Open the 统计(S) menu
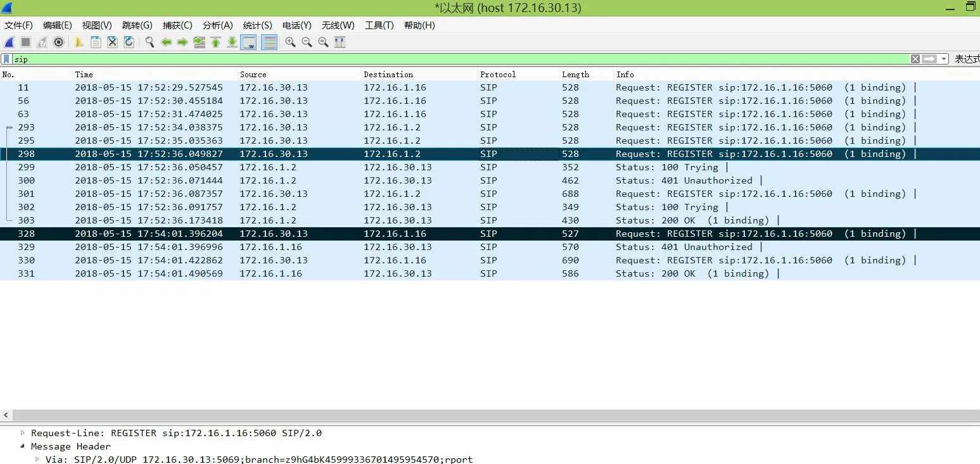980x464 pixels. click(x=257, y=25)
